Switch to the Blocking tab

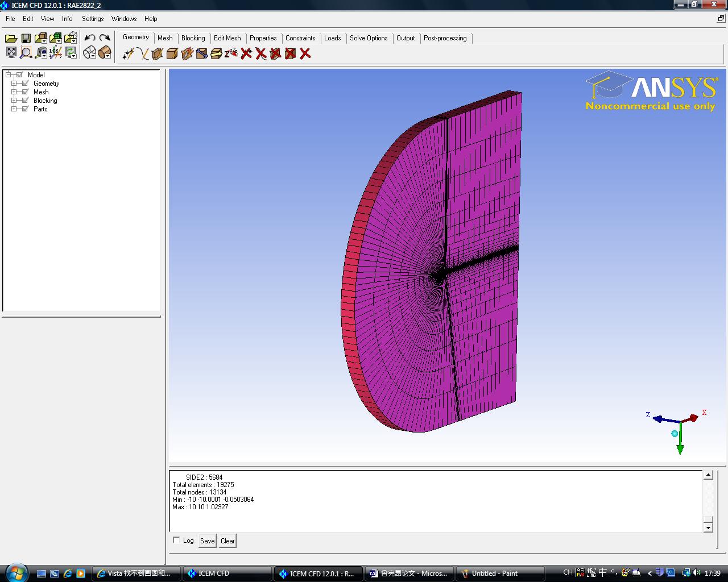(x=193, y=38)
